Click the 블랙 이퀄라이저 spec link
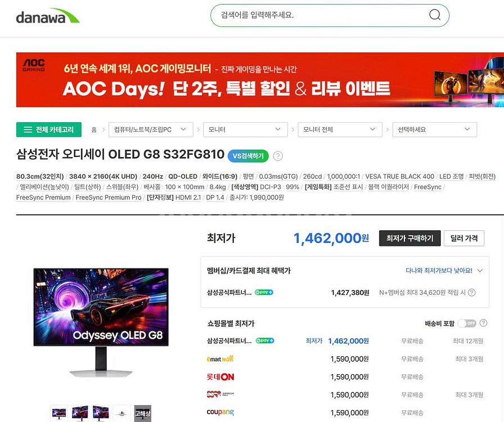Screen dimensions: 504x422 click(388, 187)
